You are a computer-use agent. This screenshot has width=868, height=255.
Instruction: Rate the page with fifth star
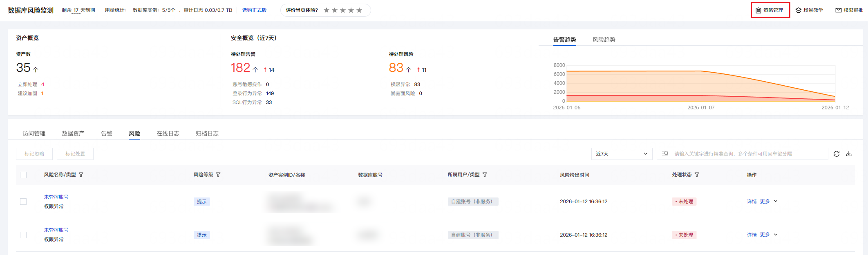coord(359,10)
